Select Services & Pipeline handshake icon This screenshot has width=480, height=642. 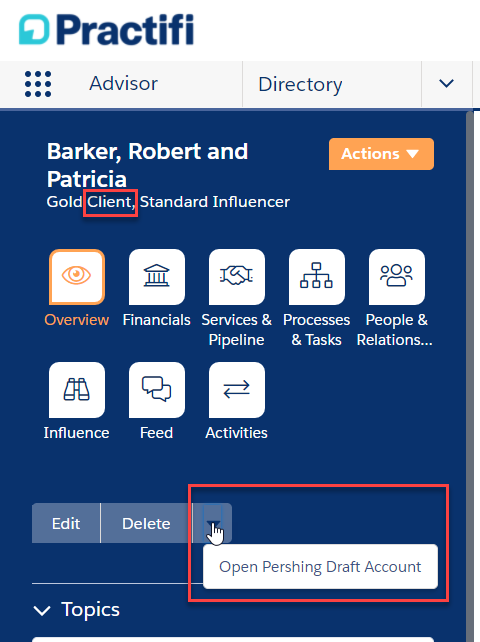pos(237,277)
